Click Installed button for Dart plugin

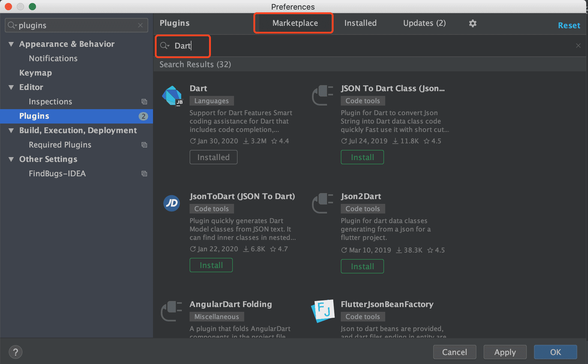pos(213,157)
